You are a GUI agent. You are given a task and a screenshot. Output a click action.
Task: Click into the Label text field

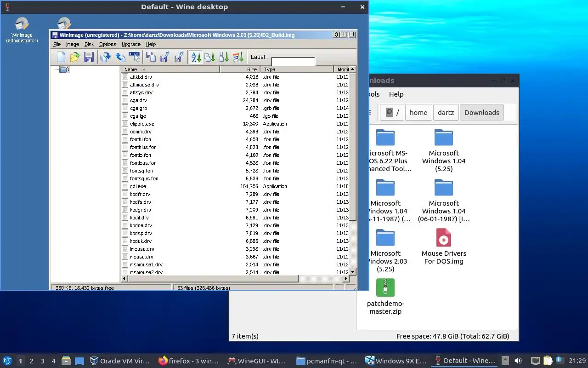pyautogui.click(x=293, y=61)
